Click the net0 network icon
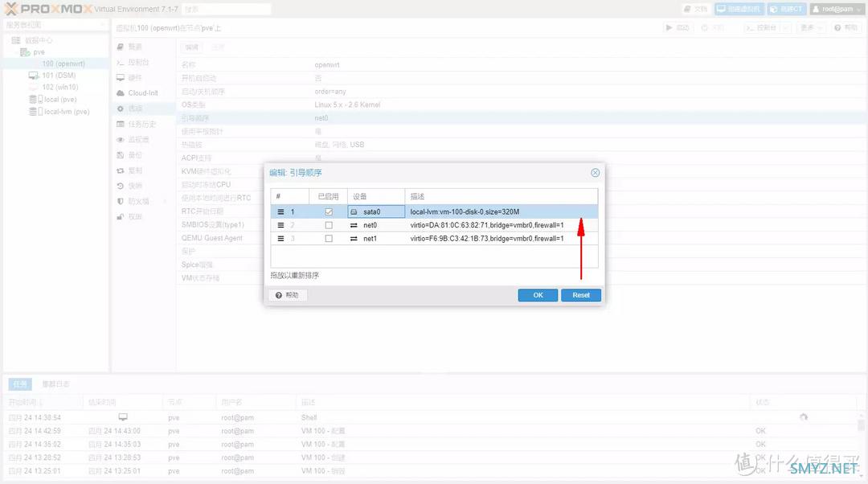The height and width of the screenshot is (484, 868). pos(354,225)
